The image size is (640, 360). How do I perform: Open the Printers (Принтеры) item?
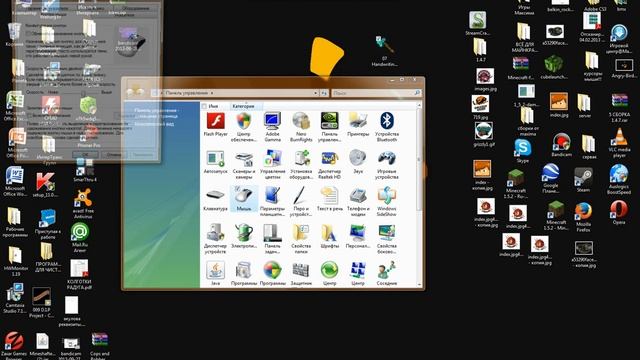358,124
